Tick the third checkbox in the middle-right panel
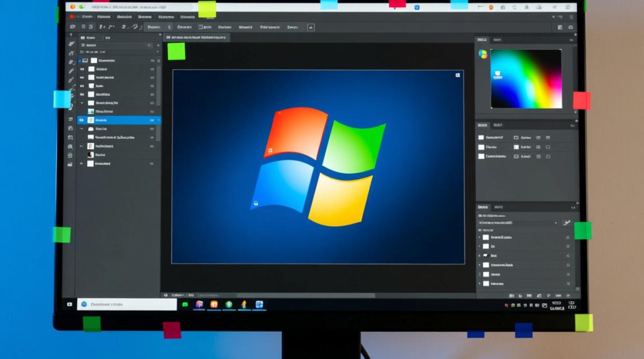Viewport: 644px width, 359px height. [x=481, y=157]
